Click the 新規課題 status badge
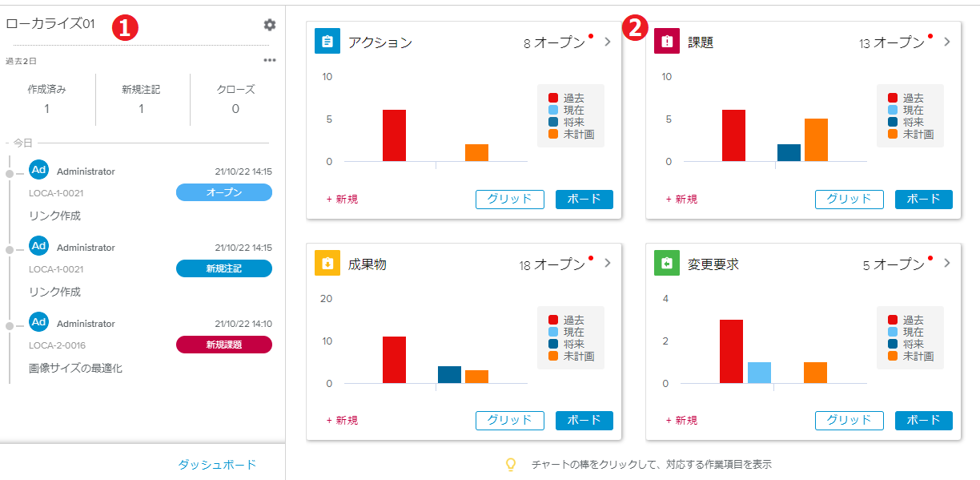 pos(224,345)
